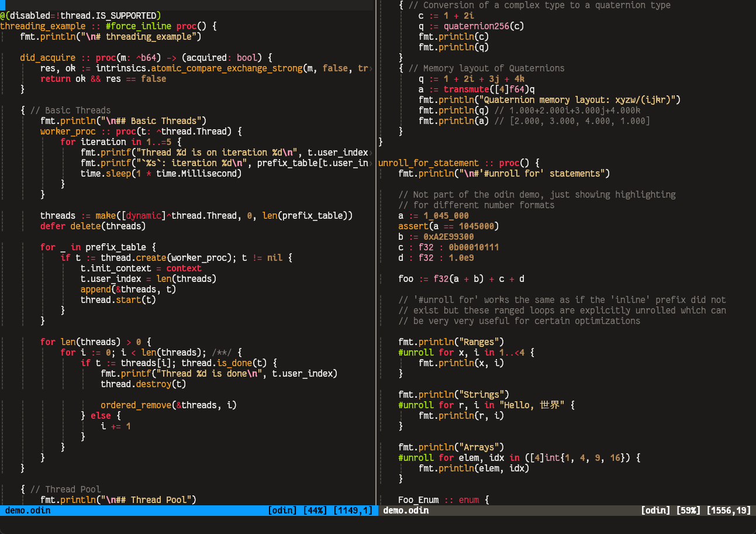Click the 'for _ in prefix_table {' line
Viewport: 756px width, 534px height.
click(98, 247)
